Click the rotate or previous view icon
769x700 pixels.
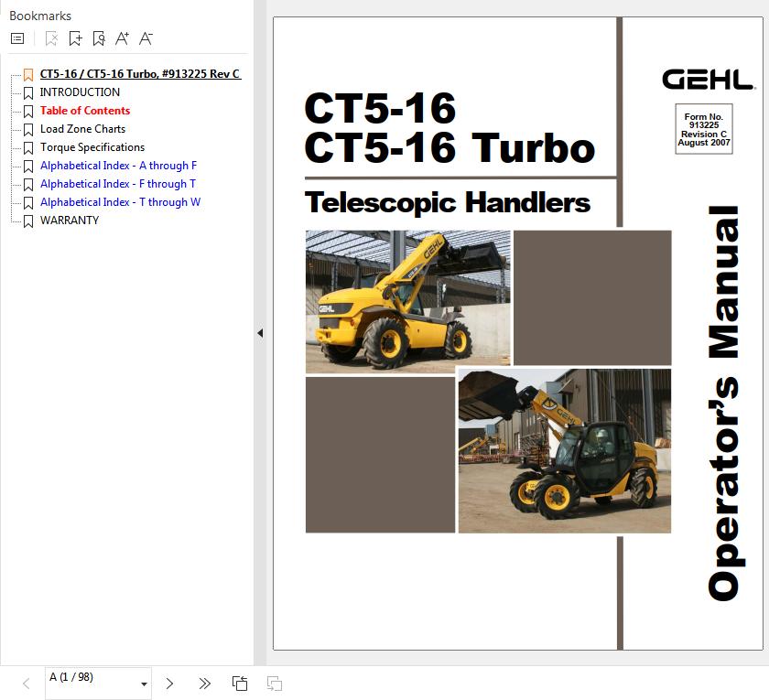(x=240, y=684)
